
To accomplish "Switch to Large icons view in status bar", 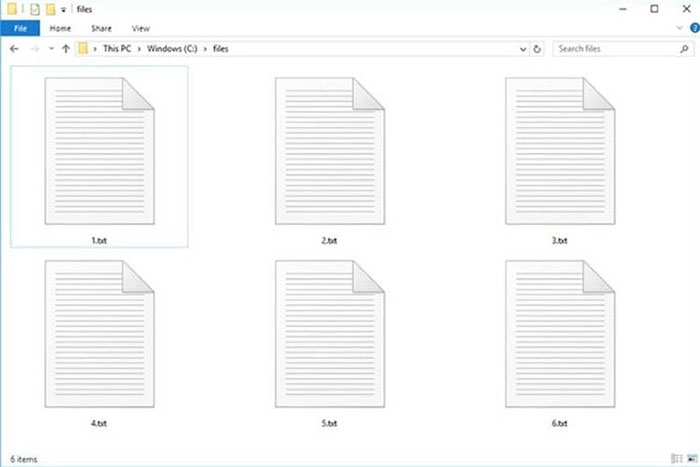I will [689, 458].
